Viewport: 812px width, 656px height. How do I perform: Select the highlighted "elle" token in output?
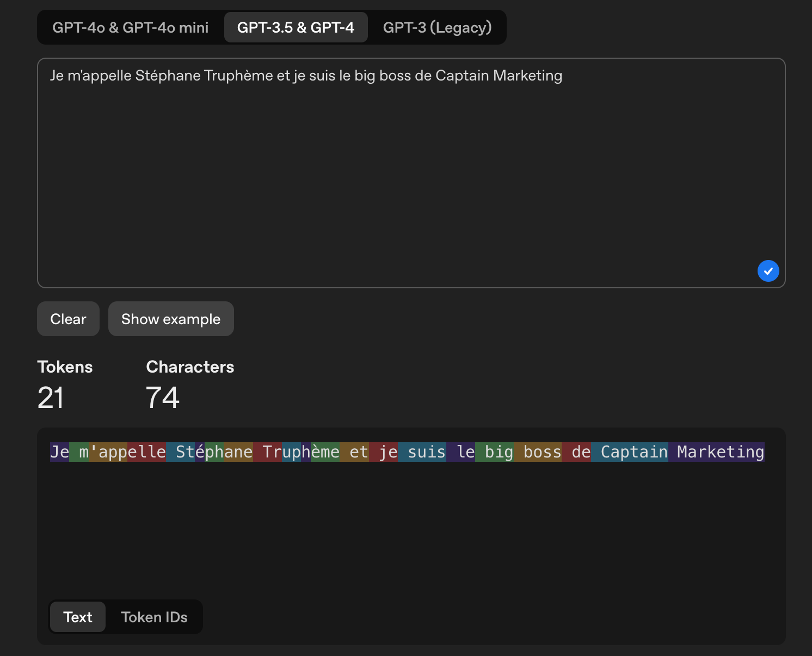[x=146, y=452]
